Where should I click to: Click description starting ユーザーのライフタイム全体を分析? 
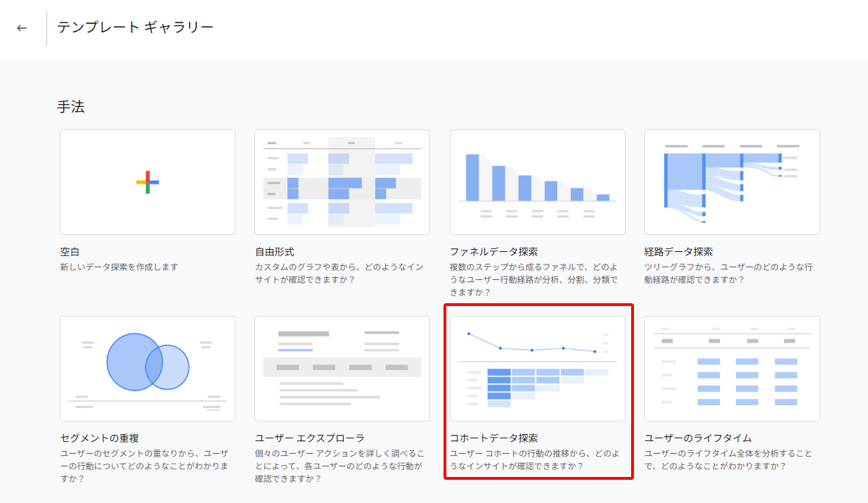point(730,459)
